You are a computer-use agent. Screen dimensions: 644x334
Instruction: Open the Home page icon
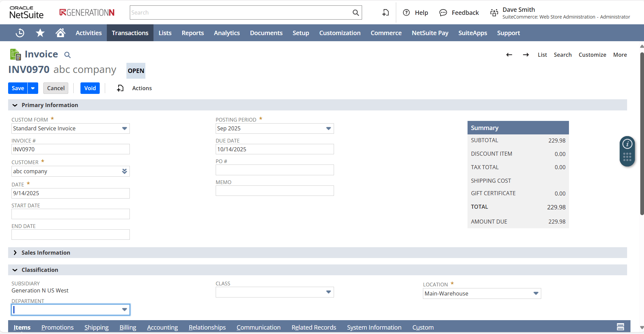point(60,32)
